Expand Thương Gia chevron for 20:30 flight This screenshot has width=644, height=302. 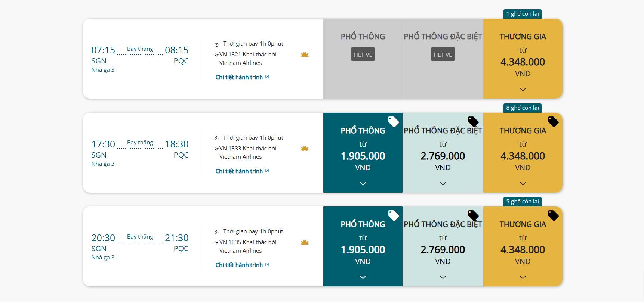pos(523,277)
